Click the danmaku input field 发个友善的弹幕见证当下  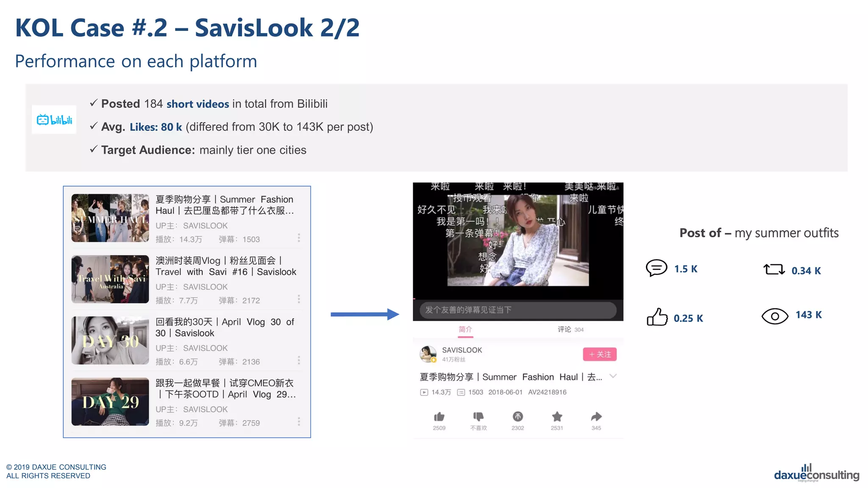(x=518, y=310)
